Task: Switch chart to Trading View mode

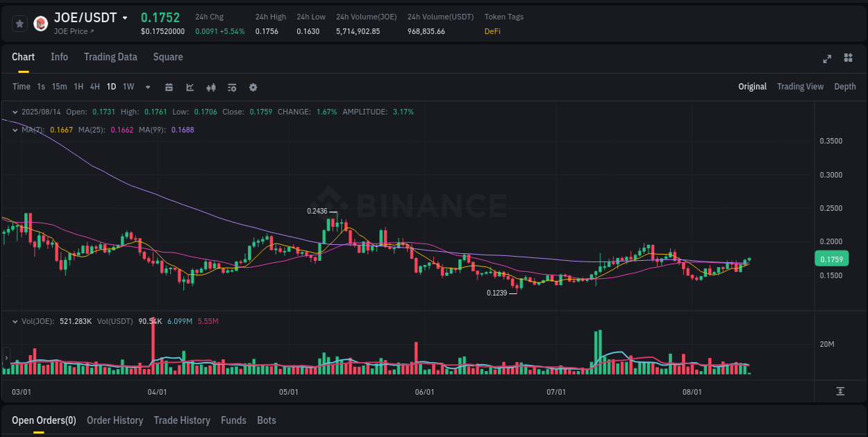Action: click(x=800, y=87)
